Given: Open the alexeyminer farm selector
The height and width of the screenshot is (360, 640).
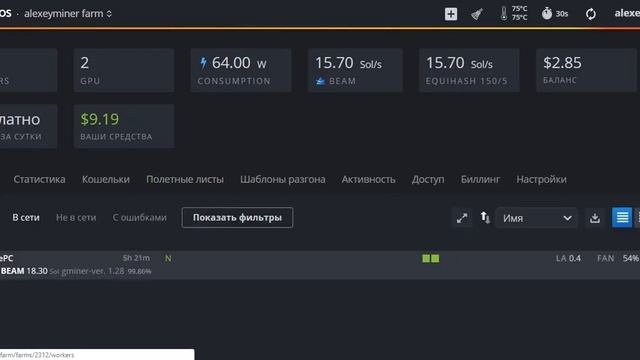Looking at the screenshot, I should click(68, 13).
